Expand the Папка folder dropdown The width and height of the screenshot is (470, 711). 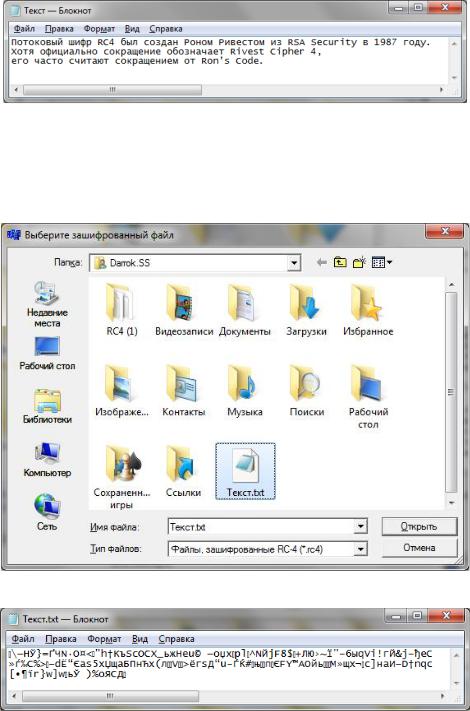(x=294, y=263)
